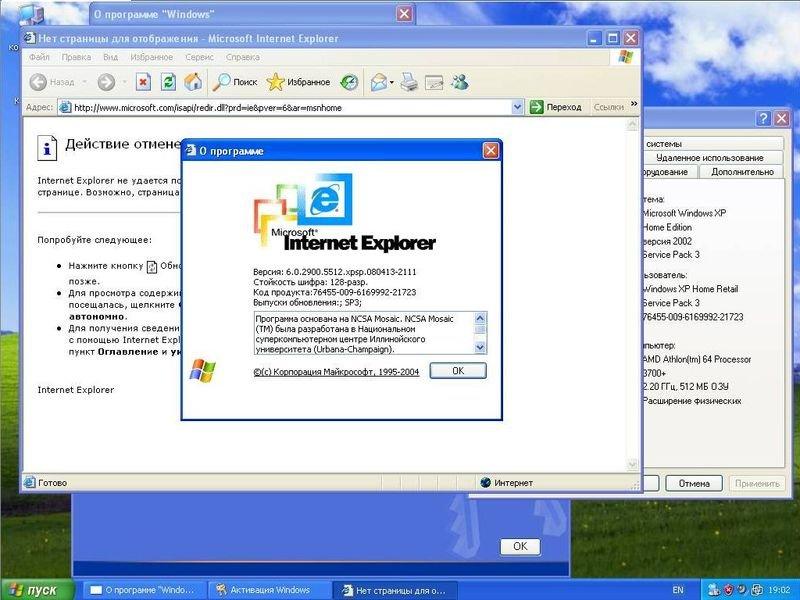Expand the address bar dropdown arrow
Image resolution: width=800 pixels, height=600 pixels.
click(x=518, y=107)
